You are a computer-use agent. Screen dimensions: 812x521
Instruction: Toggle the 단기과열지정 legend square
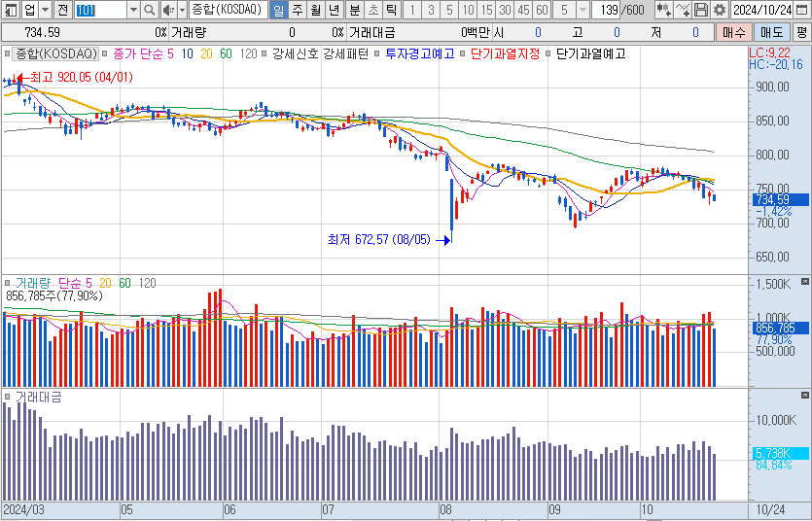[x=463, y=53]
